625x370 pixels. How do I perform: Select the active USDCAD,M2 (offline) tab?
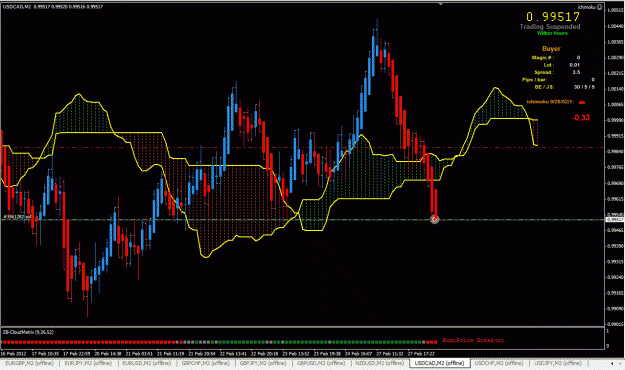[x=439, y=363]
